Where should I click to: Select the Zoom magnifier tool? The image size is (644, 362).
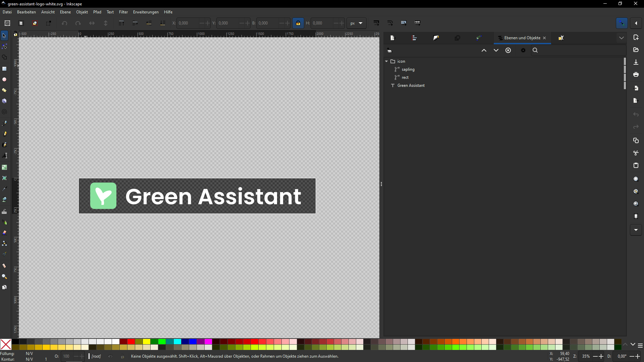[x=4, y=277]
